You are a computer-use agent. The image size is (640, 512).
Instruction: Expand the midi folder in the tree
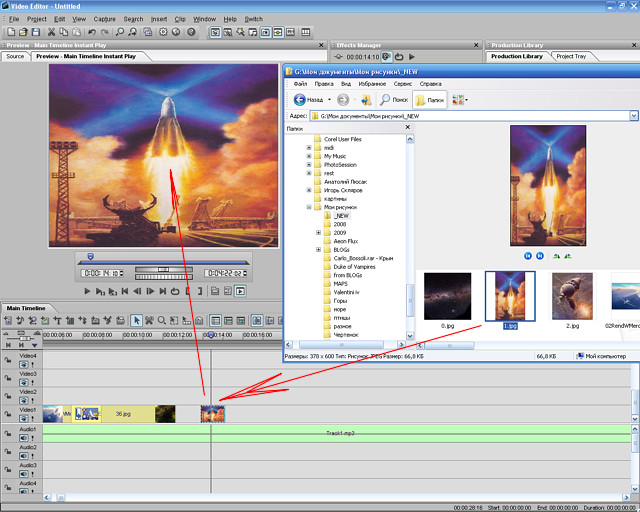(x=309, y=147)
